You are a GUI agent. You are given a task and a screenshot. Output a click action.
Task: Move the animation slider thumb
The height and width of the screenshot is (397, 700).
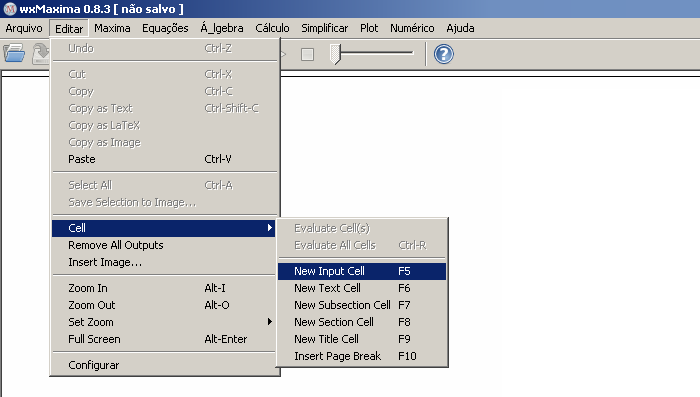(x=335, y=54)
